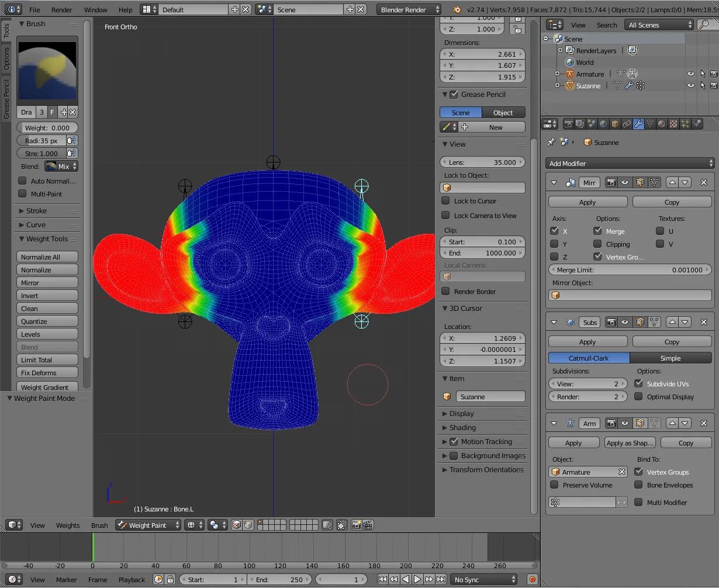The height and width of the screenshot is (588, 719).
Task: Remove the Armature modifier with X
Action: click(703, 423)
